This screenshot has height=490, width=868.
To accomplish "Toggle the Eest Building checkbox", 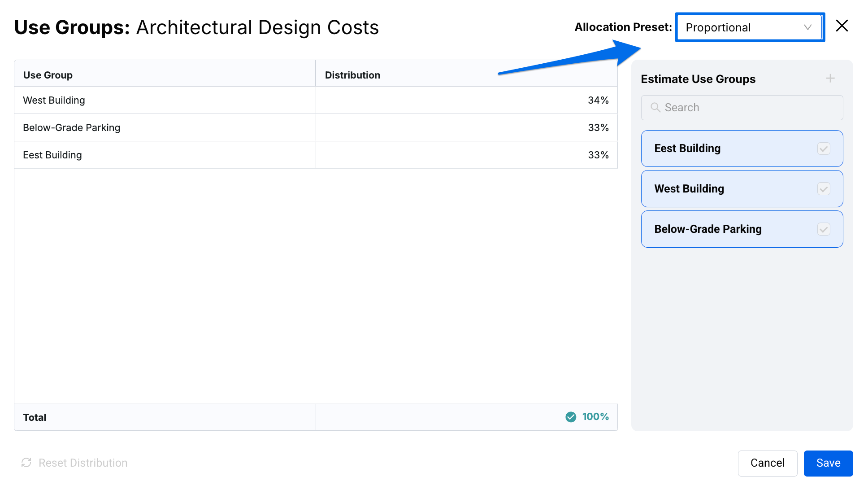I will pyautogui.click(x=823, y=149).
